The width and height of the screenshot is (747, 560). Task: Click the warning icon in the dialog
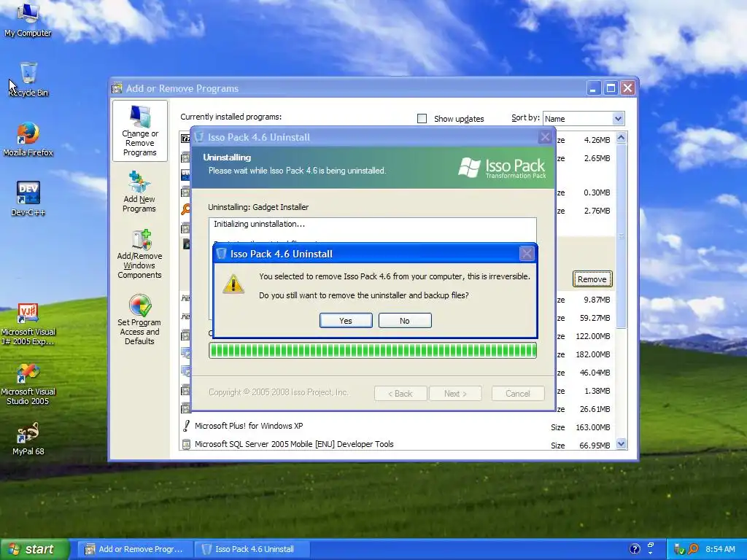coord(233,284)
